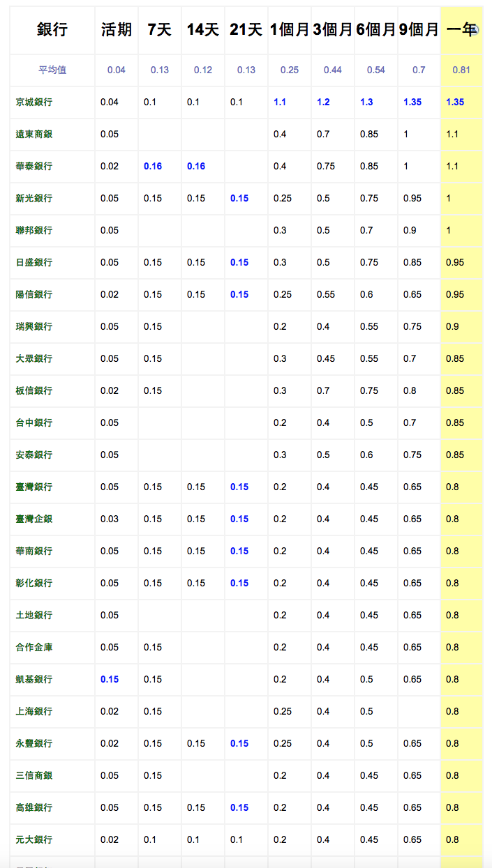The height and width of the screenshot is (868, 492).
Task: Open the 新光銀行 link
Action: [34, 198]
